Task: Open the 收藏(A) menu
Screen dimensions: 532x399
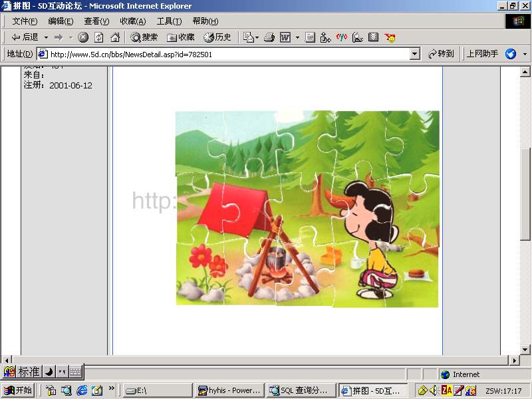Action: (133, 21)
